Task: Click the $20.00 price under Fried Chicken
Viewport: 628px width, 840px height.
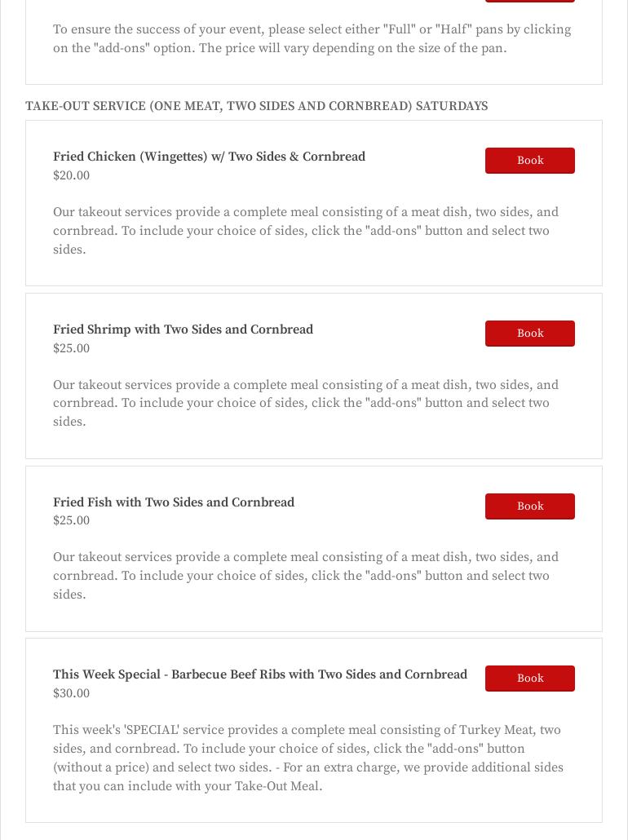Action: [72, 175]
